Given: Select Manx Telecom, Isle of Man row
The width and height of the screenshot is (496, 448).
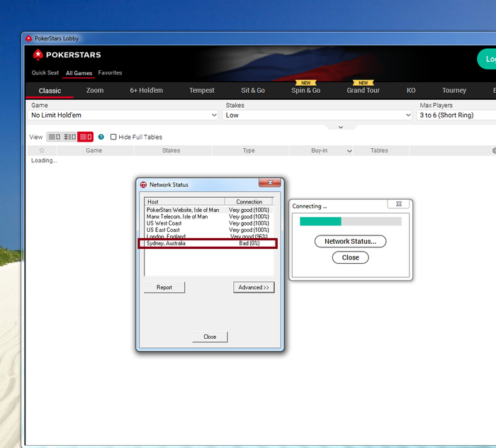Looking at the screenshot, I should [209, 216].
